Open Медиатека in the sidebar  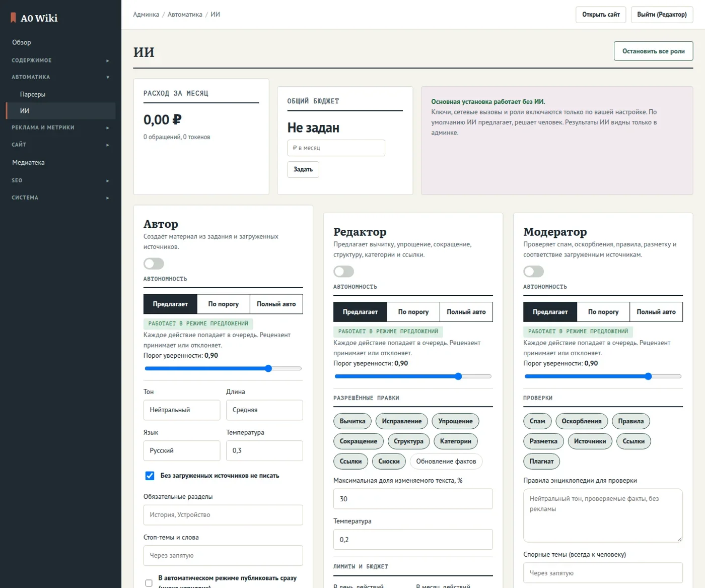pyautogui.click(x=28, y=162)
